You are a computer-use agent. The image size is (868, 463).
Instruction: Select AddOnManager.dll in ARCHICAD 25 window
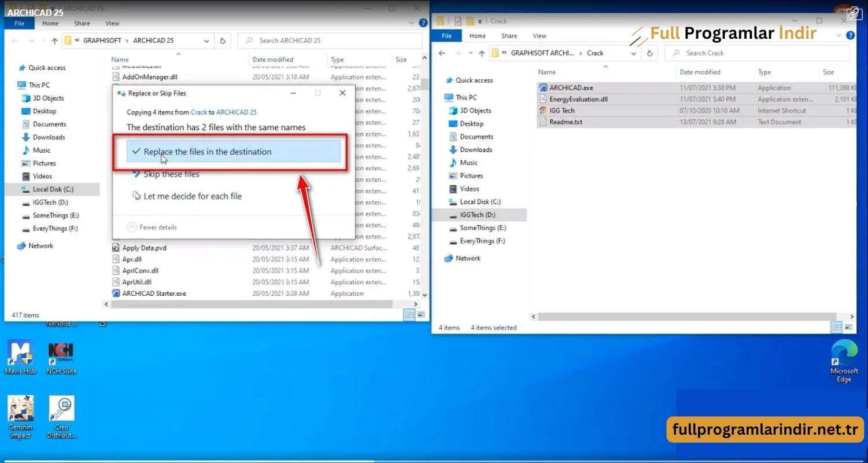pos(149,77)
